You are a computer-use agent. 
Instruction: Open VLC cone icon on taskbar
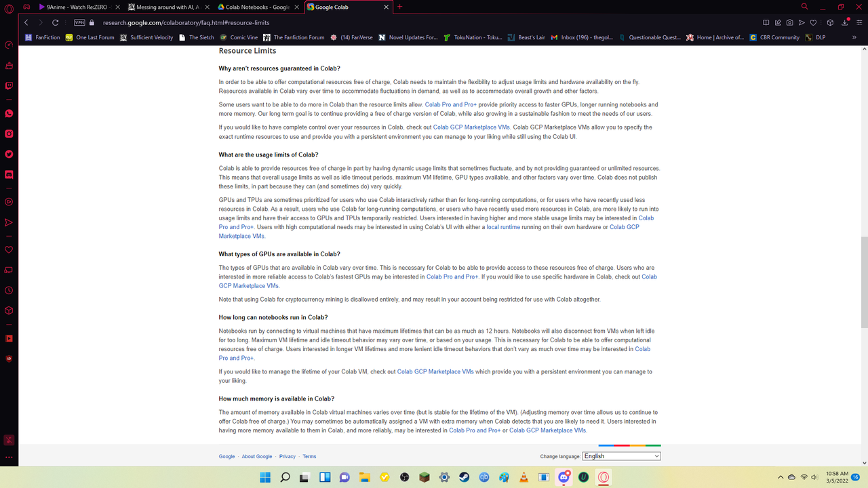(x=524, y=477)
